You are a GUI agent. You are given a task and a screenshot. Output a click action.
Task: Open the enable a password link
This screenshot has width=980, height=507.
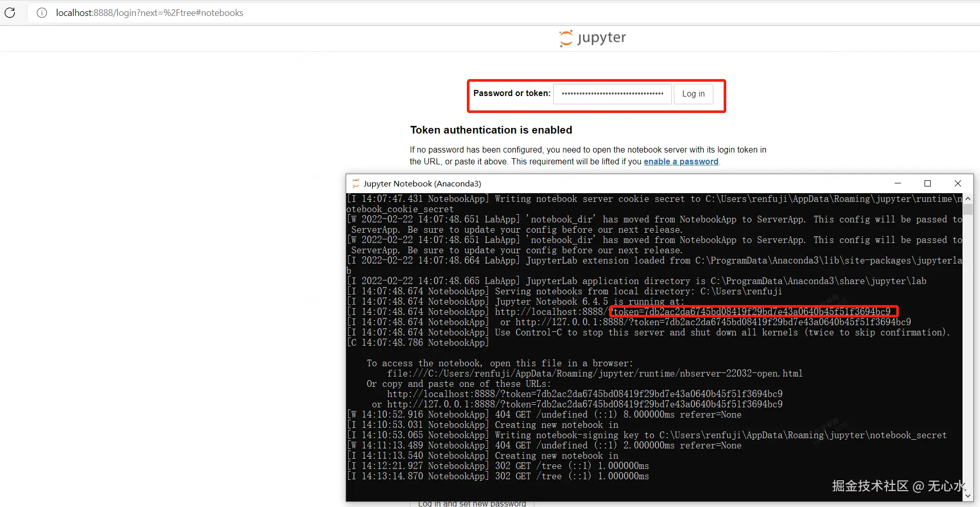coord(681,161)
